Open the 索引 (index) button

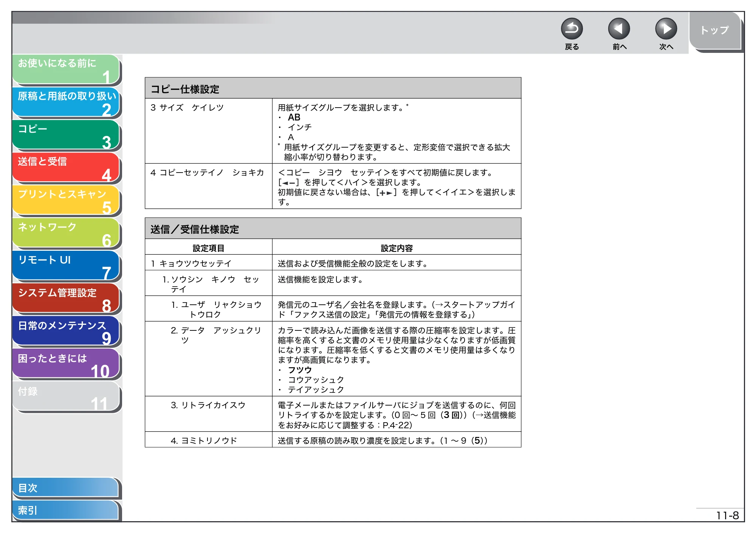click(65, 510)
